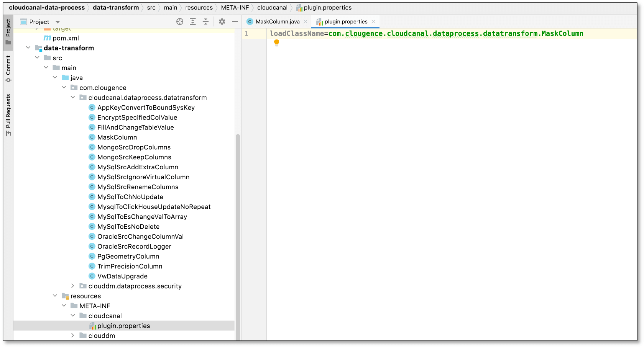
Task: Click the Hide Project panel icon
Action: (x=235, y=22)
